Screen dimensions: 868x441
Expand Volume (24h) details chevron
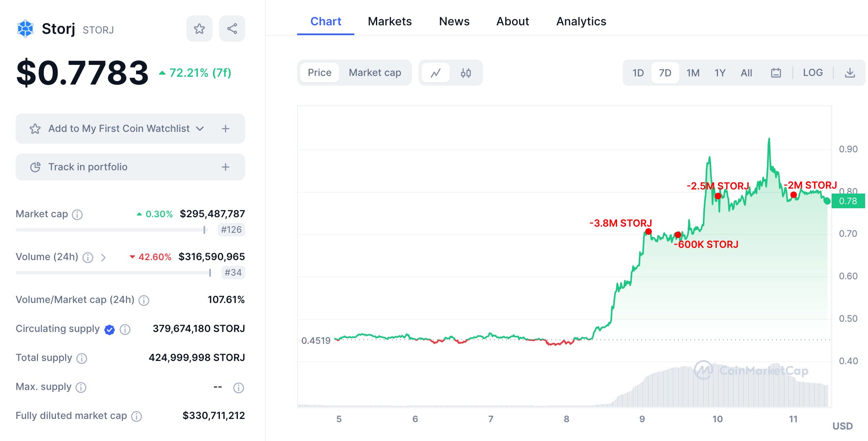103,257
